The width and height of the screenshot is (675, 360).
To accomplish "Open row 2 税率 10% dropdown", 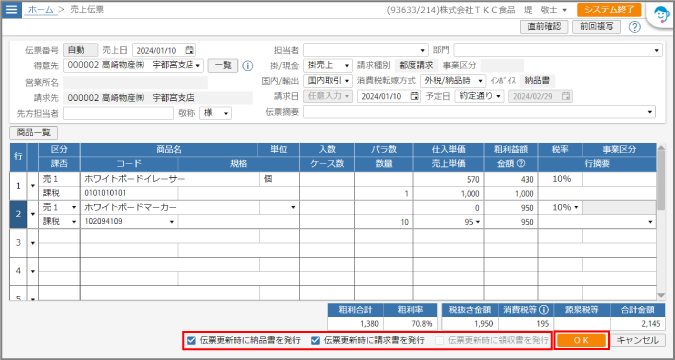I will [576, 208].
